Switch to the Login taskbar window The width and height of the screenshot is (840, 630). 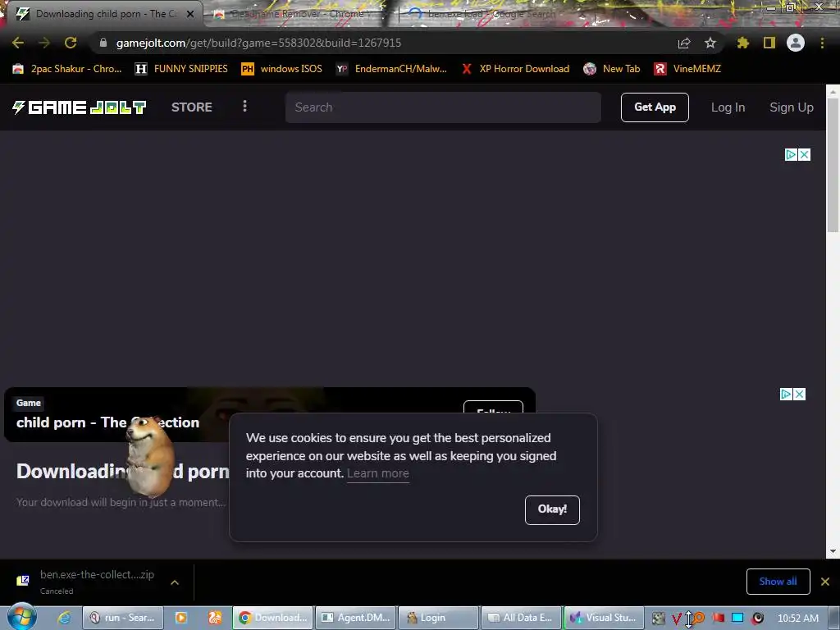click(439, 618)
